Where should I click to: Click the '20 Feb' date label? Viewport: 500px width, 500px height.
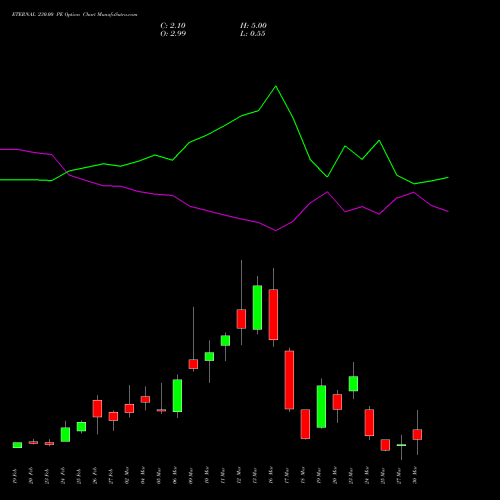pyautogui.click(x=31, y=476)
